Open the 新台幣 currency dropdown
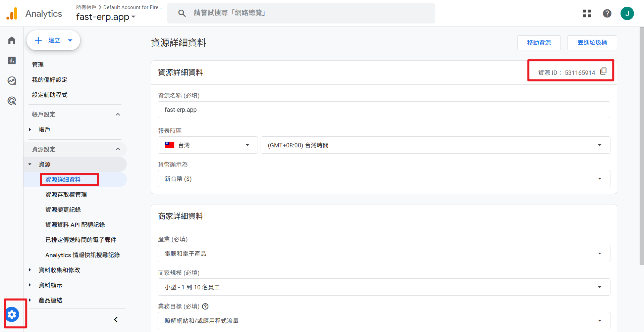Screen dimensions: 644x332 [600, 179]
